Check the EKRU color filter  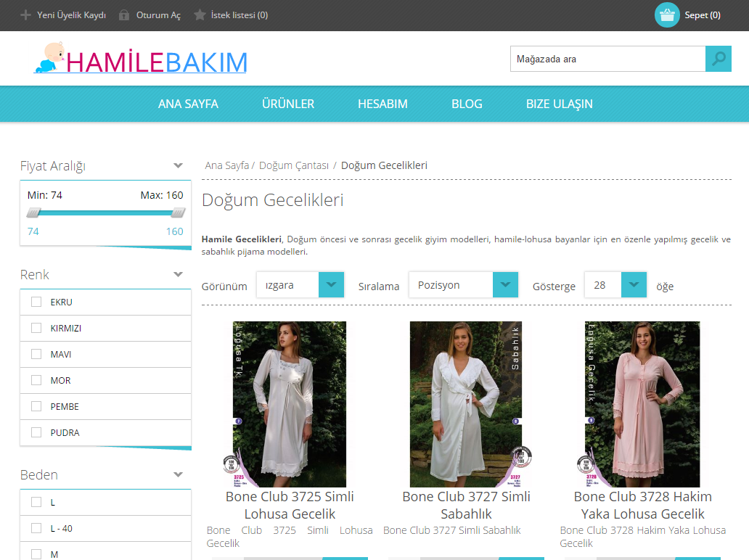click(36, 302)
